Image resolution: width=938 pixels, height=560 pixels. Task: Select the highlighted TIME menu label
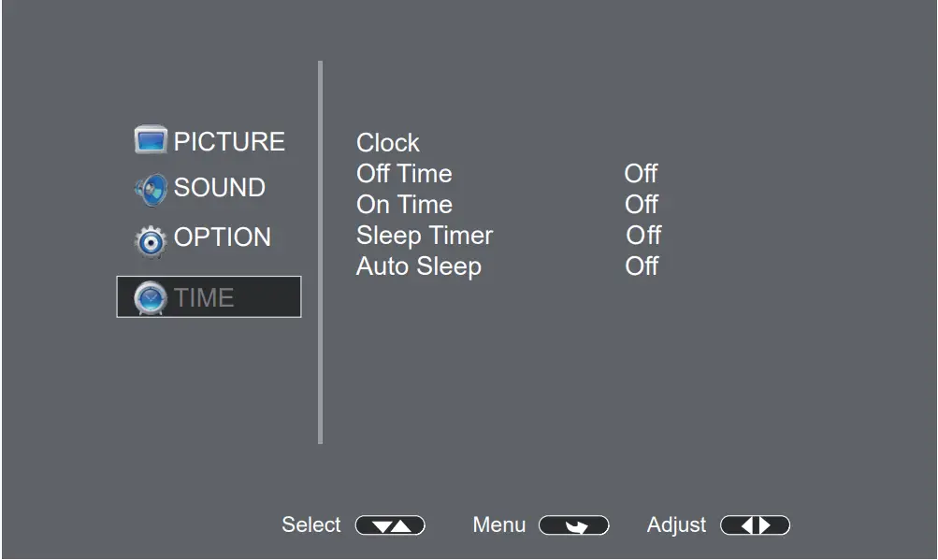[204, 298]
